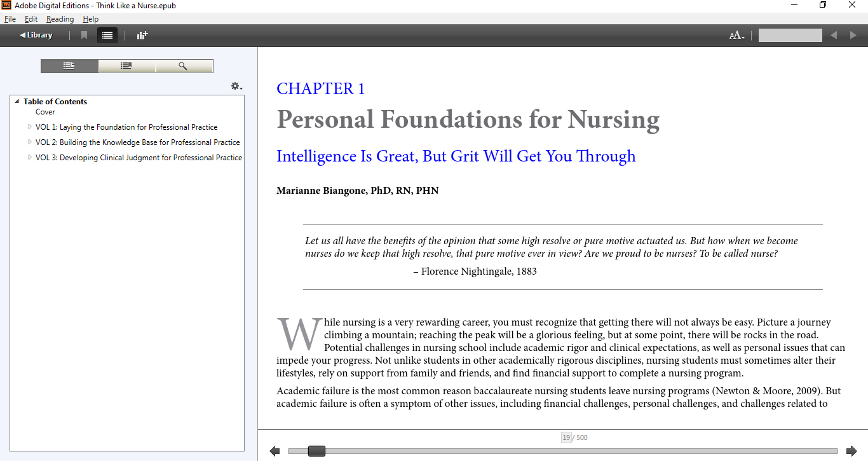Image resolution: width=868 pixels, height=461 pixels.
Task: Switch to the Bookmarks panel tab
Action: pos(126,66)
